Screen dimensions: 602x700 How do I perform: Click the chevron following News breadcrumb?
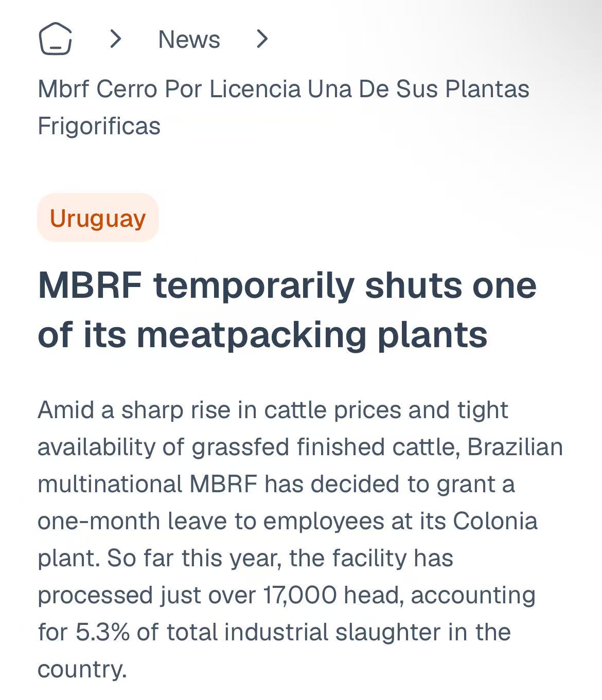point(262,39)
